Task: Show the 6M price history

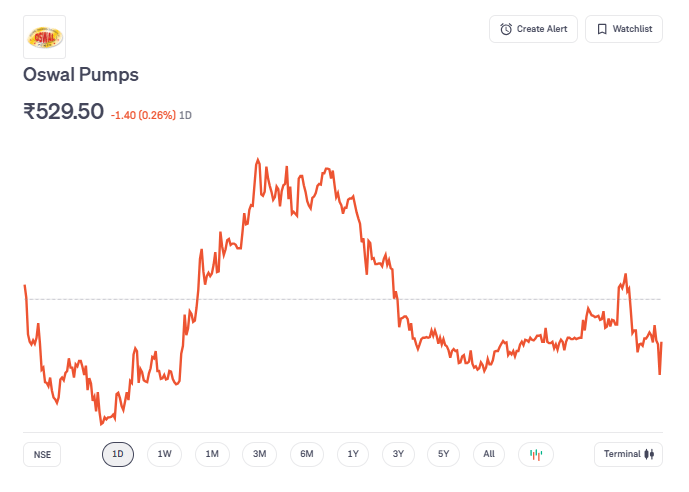Action: [x=307, y=454]
